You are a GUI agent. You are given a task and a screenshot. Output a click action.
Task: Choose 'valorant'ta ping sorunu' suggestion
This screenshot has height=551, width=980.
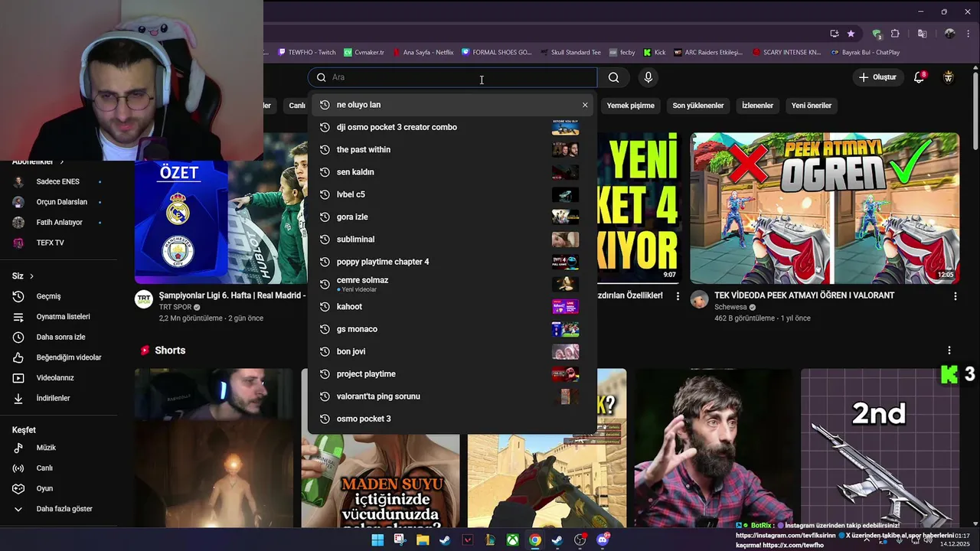pyautogui.click(x=452, y=396)
